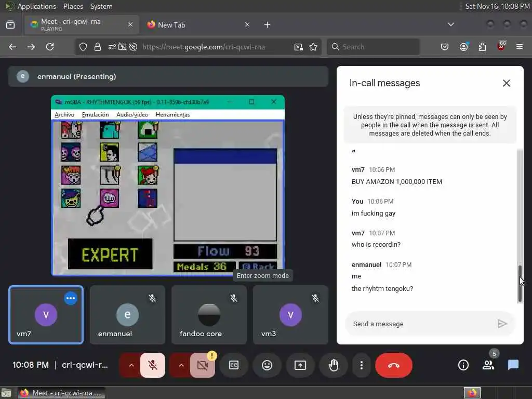Screen dimensions: 532x399
Task: Turn on closed captions
Action: [234, 365]
